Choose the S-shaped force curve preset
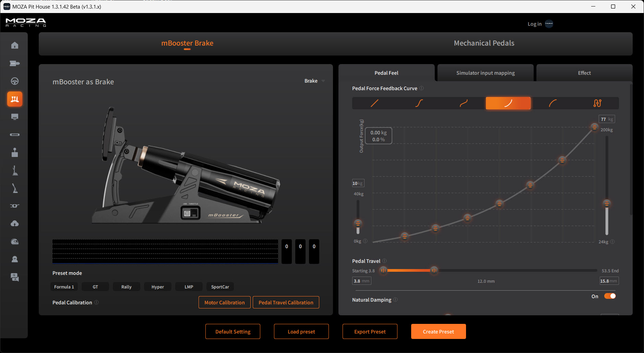644x353 pixels. [x=419, y=103]
